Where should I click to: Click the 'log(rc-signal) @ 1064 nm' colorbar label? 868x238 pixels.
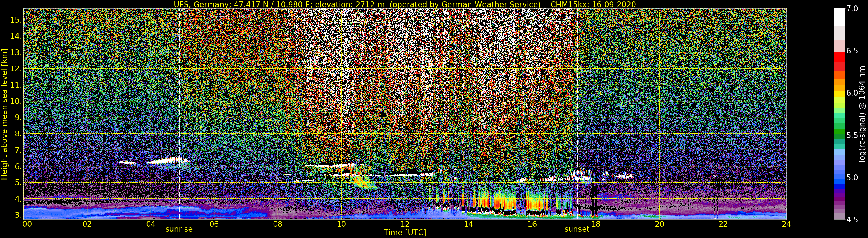coord(863,114)
